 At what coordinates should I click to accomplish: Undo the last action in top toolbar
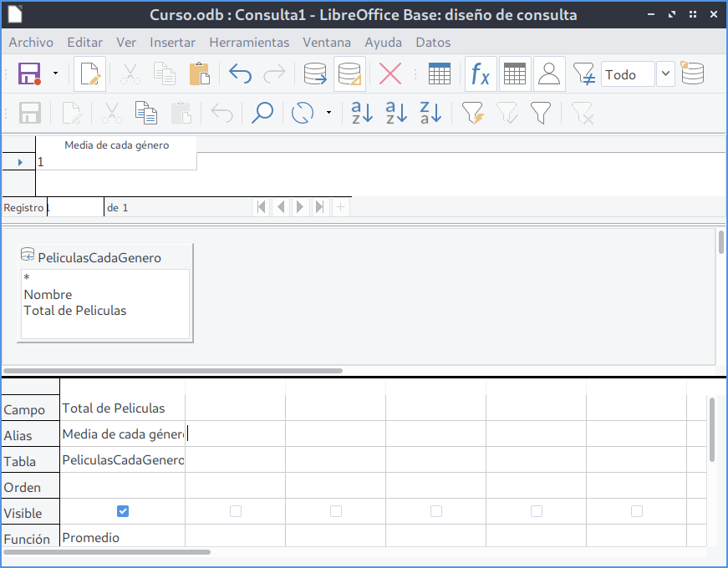click(x=240, y=74)
